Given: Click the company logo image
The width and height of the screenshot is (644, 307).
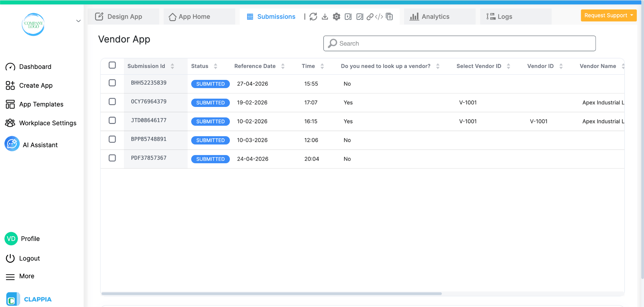Looking at the screenshot, I should (x=33, y=25).
